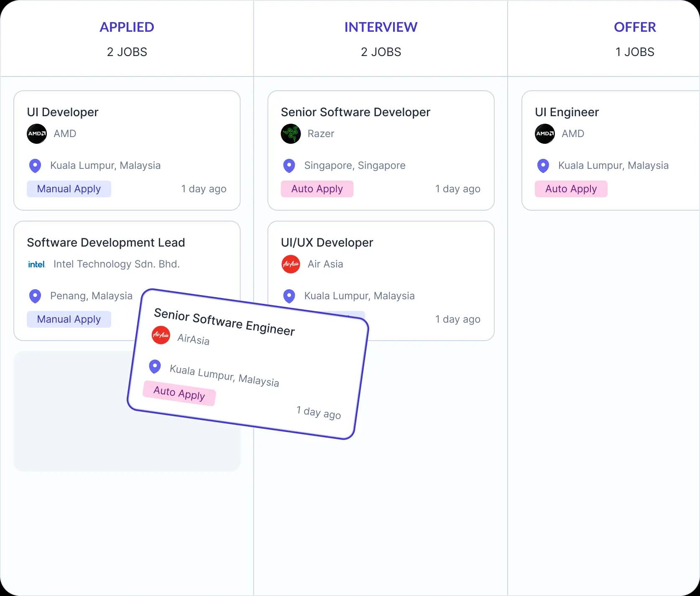Click Manual Apply tag on Intel card
700x596 pixels.
(69, 319)
